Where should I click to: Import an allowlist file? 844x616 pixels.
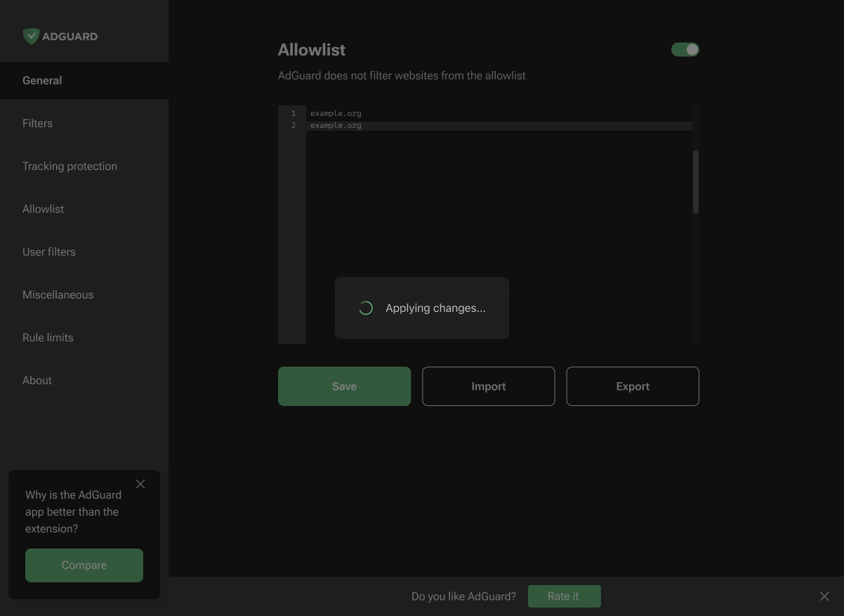(489, 386)
